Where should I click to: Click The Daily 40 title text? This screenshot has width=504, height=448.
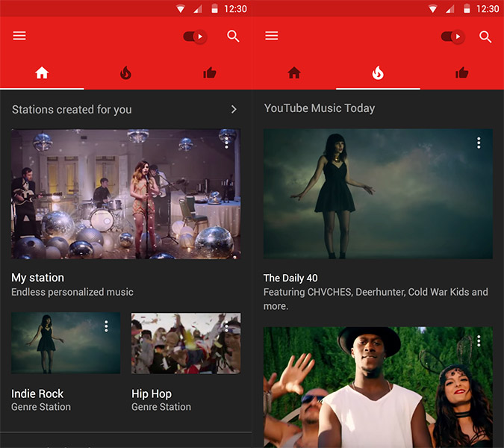pos(290,278)
